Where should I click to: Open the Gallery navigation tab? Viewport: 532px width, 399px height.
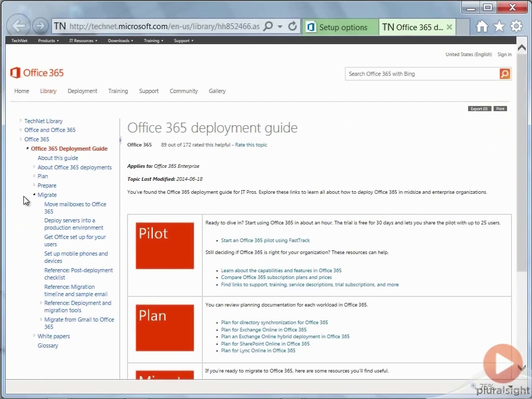(217, 91)
